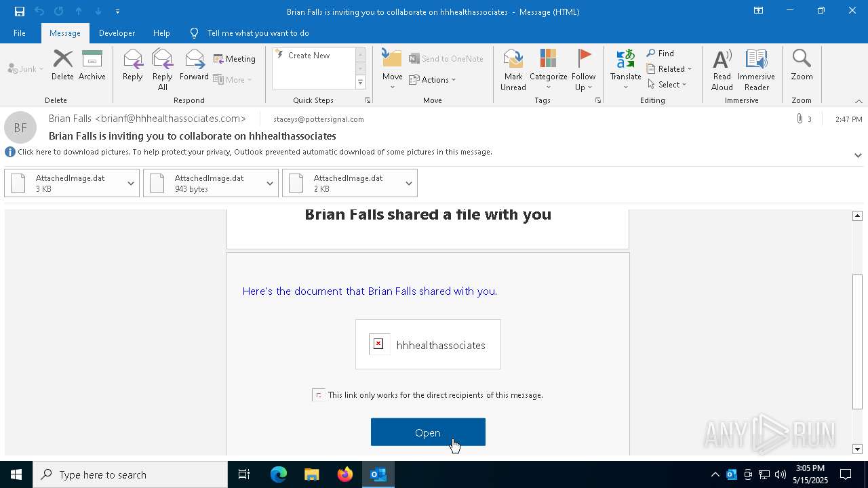Switch to the Developer tab
The image size is (868, 488).
(117, 33)
